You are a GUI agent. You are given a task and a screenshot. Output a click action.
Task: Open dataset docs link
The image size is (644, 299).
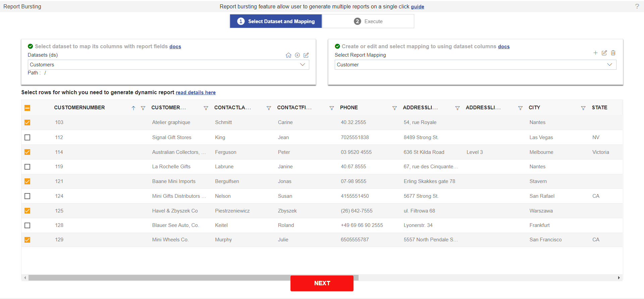point(175,47)
